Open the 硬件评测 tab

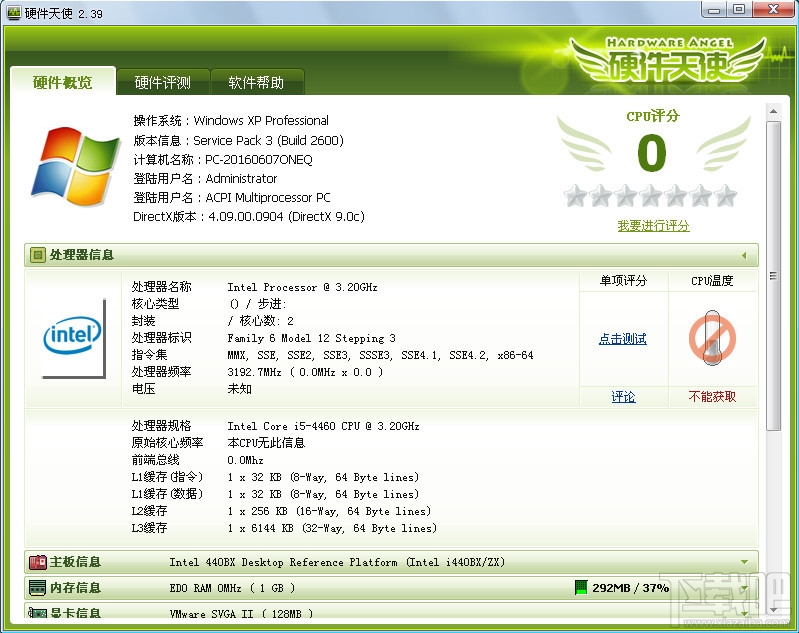[x=163, y=83]
